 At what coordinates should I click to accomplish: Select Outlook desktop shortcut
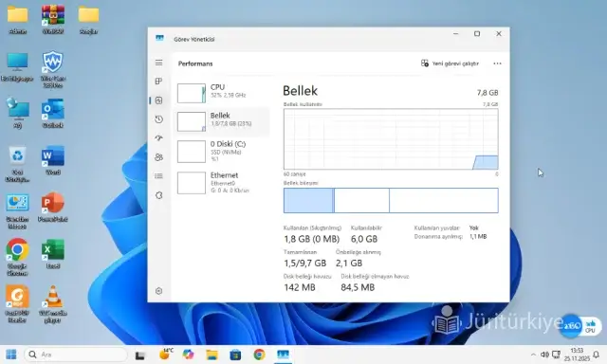pyautogui.click(x=53, y=114)
